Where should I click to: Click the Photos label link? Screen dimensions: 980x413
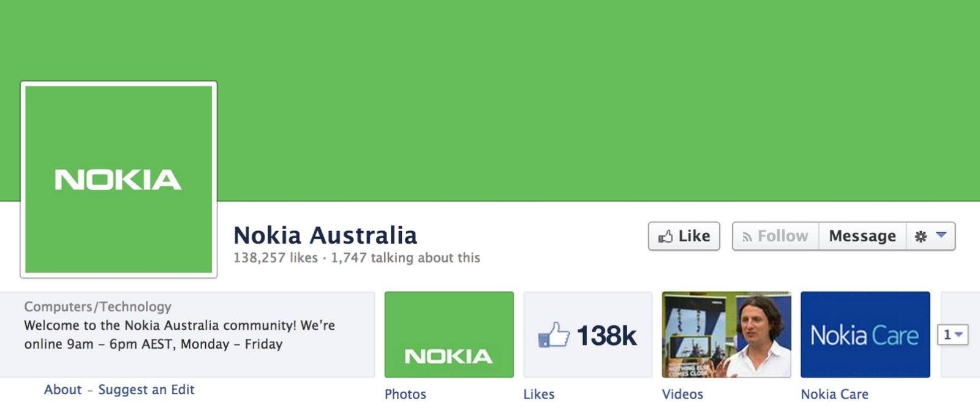pyautogui.click(x=405, y=394)
